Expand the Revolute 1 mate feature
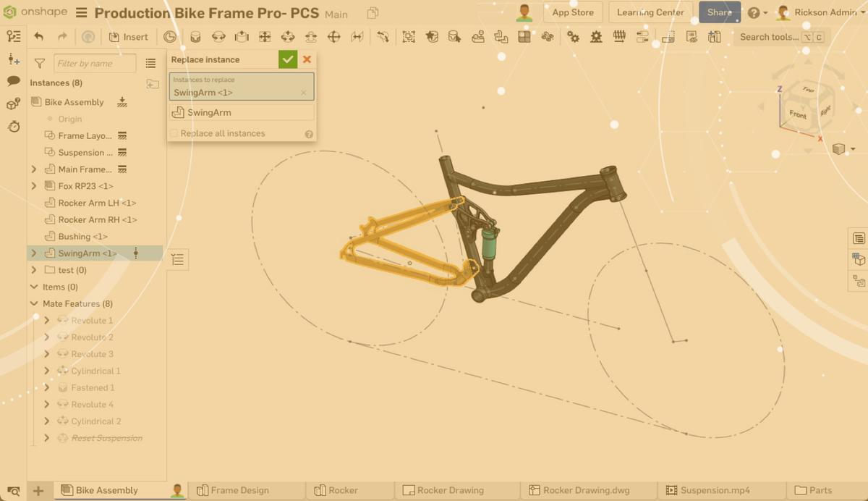The width and height of the screenshot is (868, 501). pyautogui.click(x=46, y=320)
